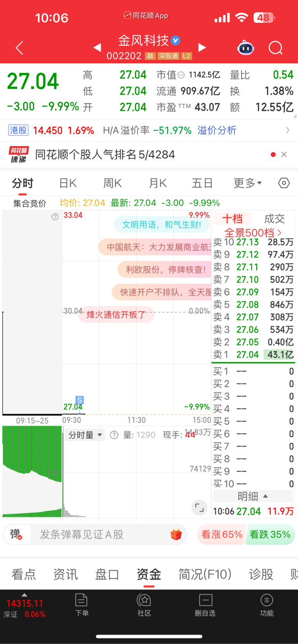Open 下单 order icon
This screenshot has width=298, height=644.
[x=81, y=605]
